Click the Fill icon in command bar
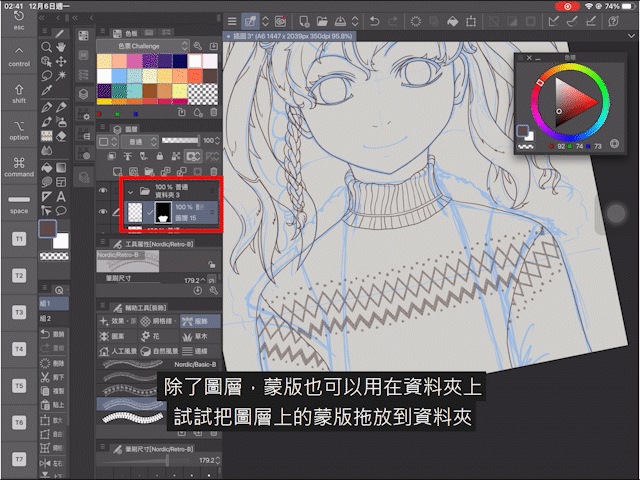 453,21
